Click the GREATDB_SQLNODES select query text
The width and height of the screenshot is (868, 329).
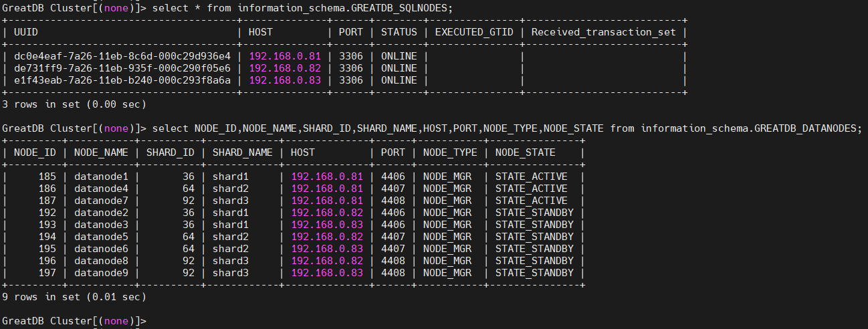[x=302, y=8]
